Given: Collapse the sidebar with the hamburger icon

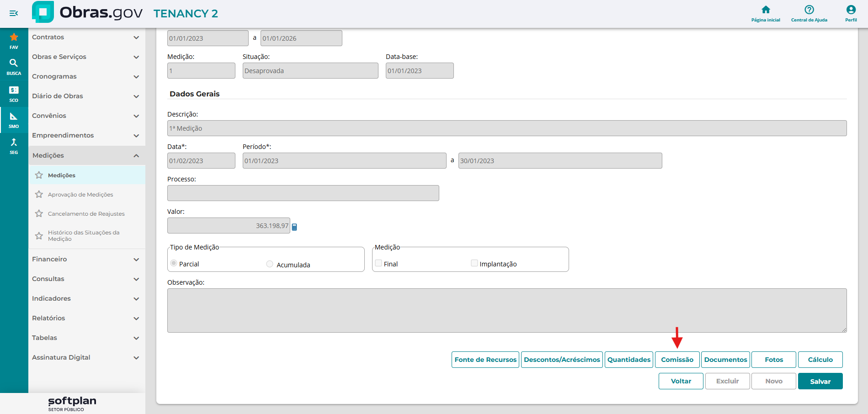Looking at the screenshot, I should [14, 13].
